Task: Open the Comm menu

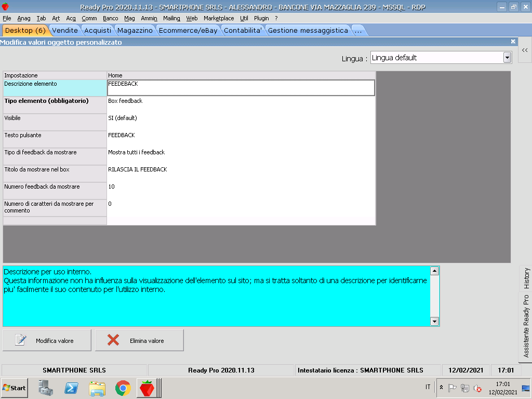Action: [x=89, y=18]
